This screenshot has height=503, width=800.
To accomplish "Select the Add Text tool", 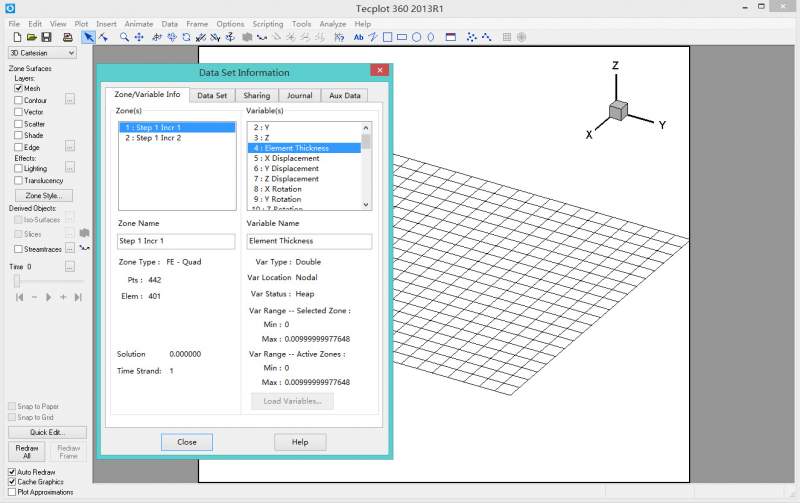I will pyautogui.click(x=358, y=37).
